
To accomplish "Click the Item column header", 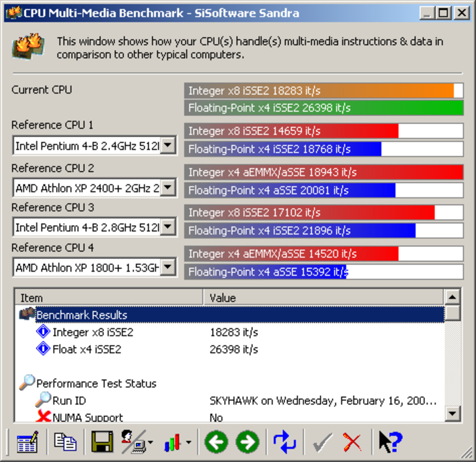I will 109,298.
